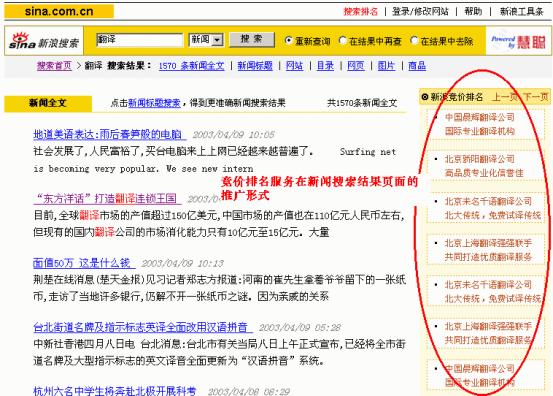Select the 重新查询 radio button

click(x=288, y=41)
